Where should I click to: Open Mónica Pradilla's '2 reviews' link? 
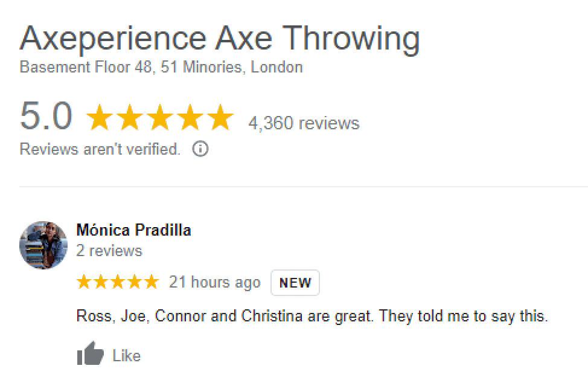(x=109, y=251)
